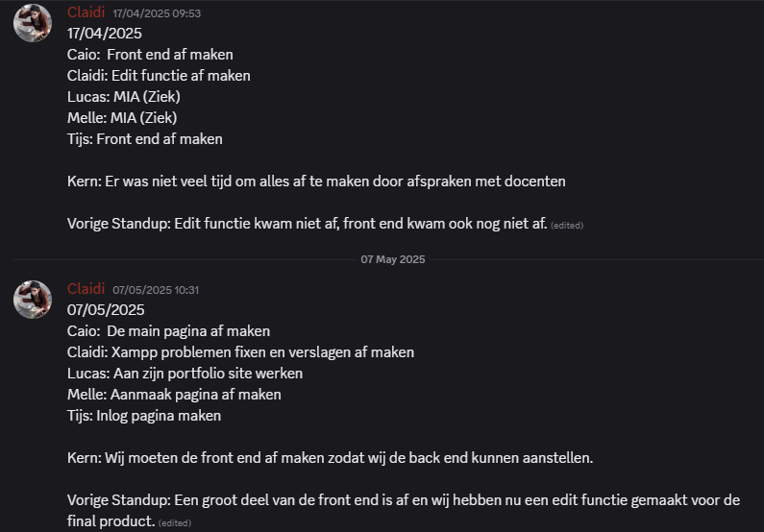This screenshot has height=532, width=764.
Task: Click the line 'Claidi: Edit functie af maken'
Action: 159,76
